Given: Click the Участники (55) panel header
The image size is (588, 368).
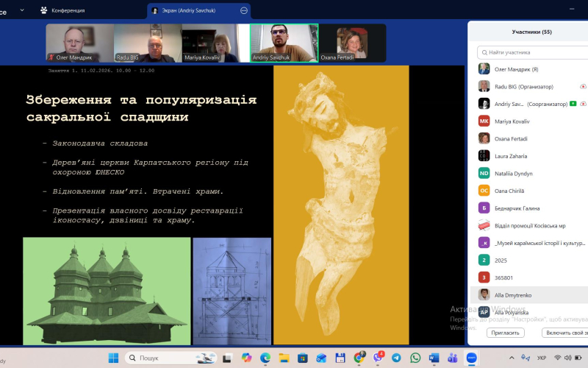Looking at the screenshot, I should (x=531, y=32).
